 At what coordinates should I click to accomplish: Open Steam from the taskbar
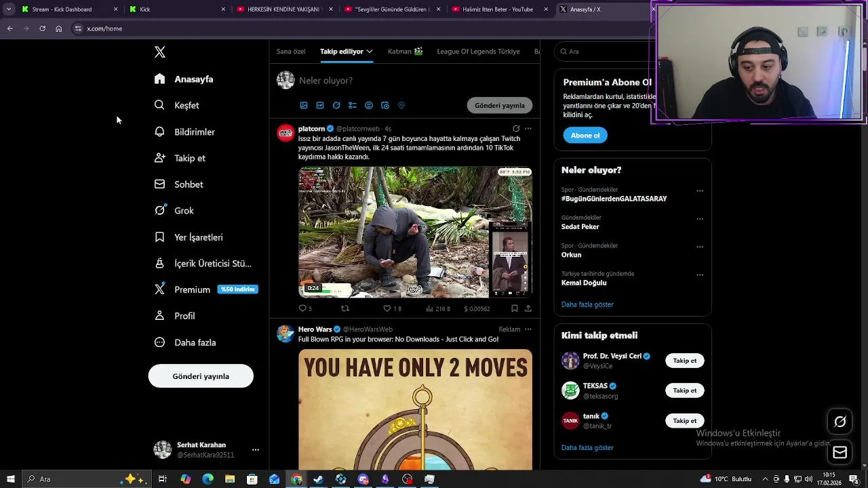[319, 479]
